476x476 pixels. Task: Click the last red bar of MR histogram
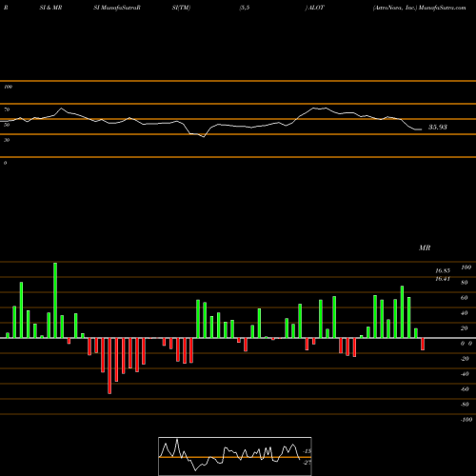coord(423,344)
